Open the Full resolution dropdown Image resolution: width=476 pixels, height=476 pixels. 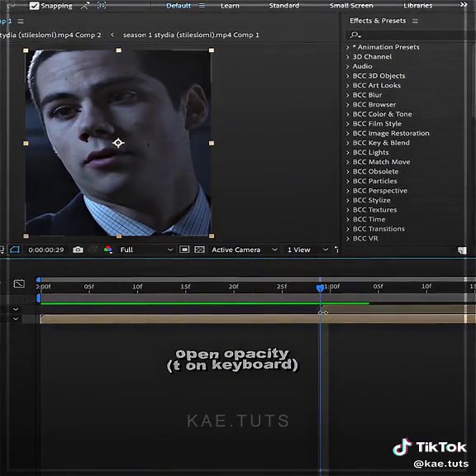pyautogui.click(x=146, y=250)
